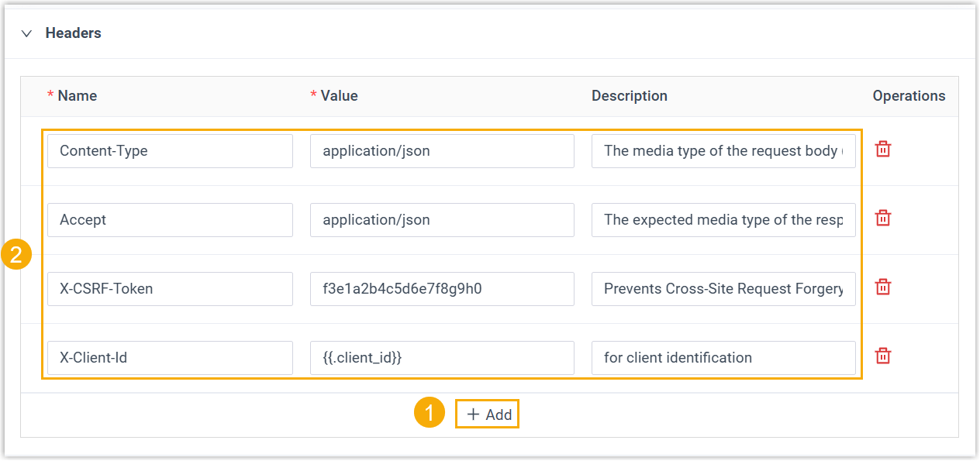Viewport: 980px width, 461px height.
Task: Click the Headers section title
Action: (73, 33)
